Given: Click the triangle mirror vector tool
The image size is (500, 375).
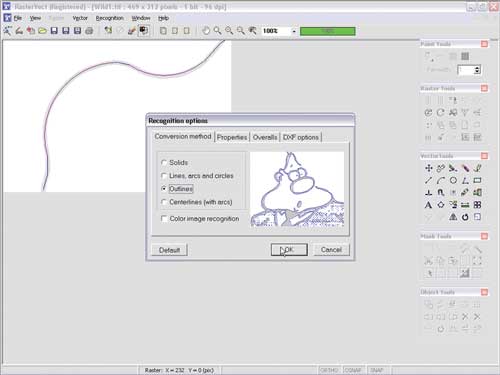Looking at the screenshot, I should click(453, 217).
